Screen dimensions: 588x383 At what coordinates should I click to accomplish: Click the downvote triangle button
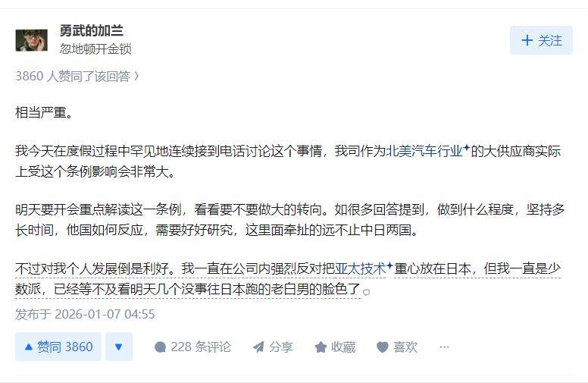[118, 347]
